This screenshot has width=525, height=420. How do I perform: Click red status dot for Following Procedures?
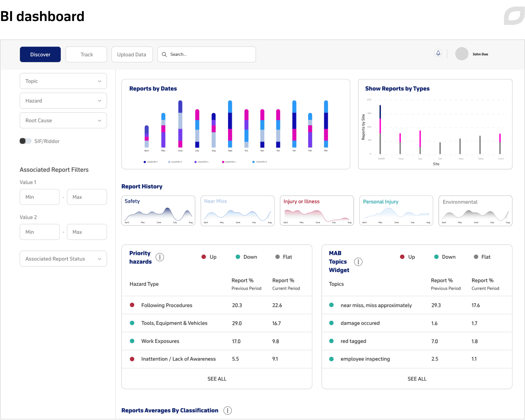[132, 305]
